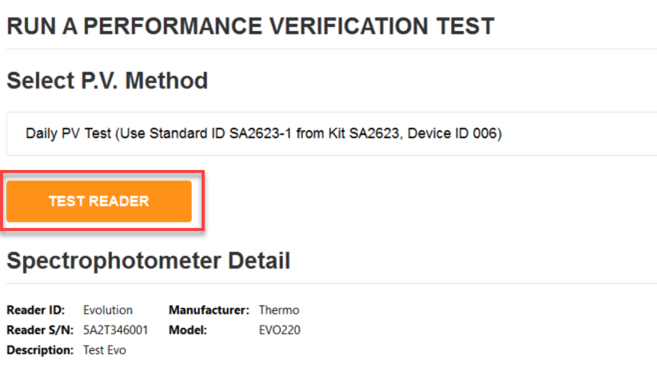
Task: Select the Run A Performance Verification Test heading
Action: (251, 26)
